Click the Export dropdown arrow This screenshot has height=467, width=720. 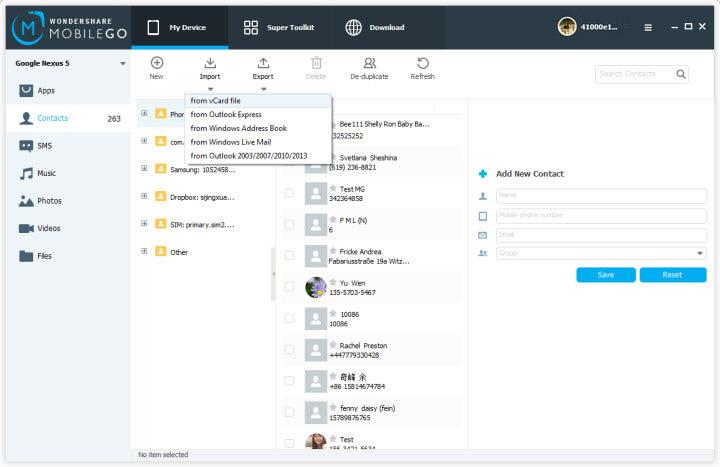264,89
